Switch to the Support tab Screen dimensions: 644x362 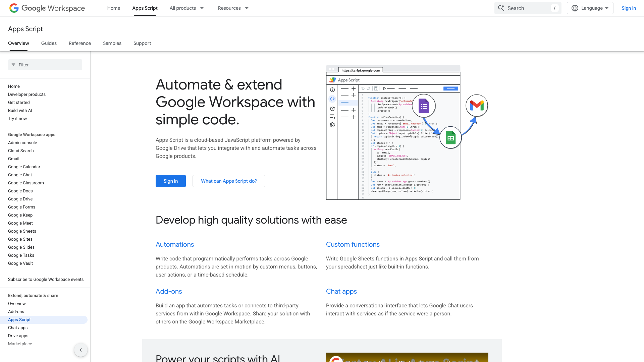(x=142, y=43)
